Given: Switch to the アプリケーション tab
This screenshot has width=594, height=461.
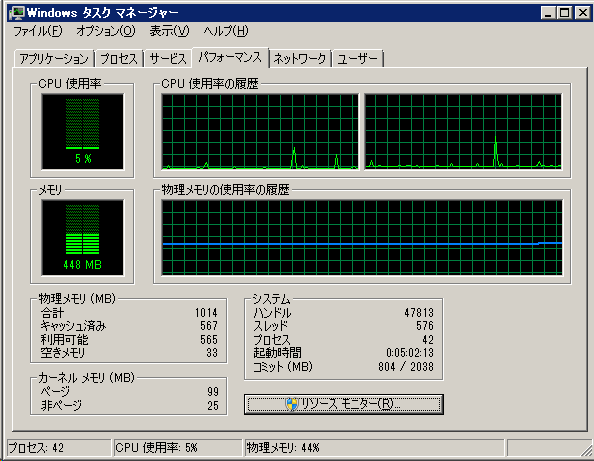Looking at the screenshot, I should [x=54, y=59].
